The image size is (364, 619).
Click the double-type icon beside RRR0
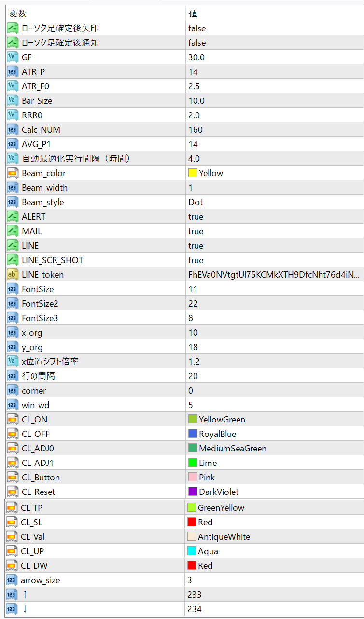coord(13,115)
